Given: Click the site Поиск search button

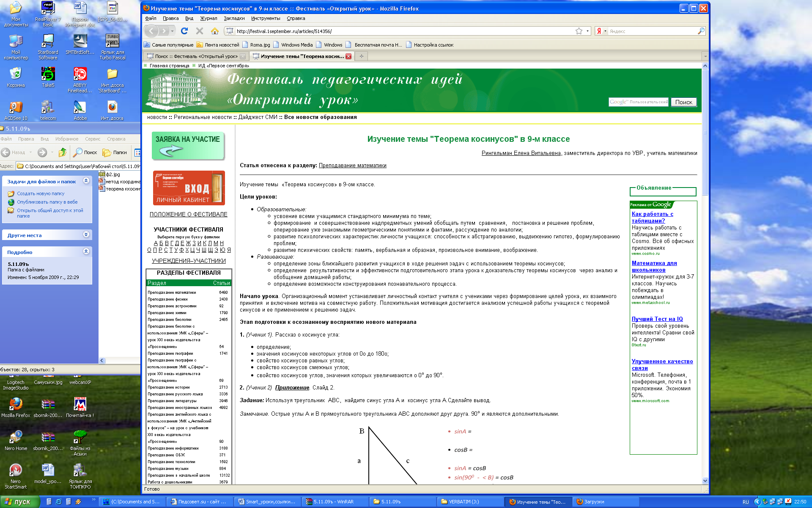Looking at the screenshot, I should pyautogui.click(x=683, y=102).
